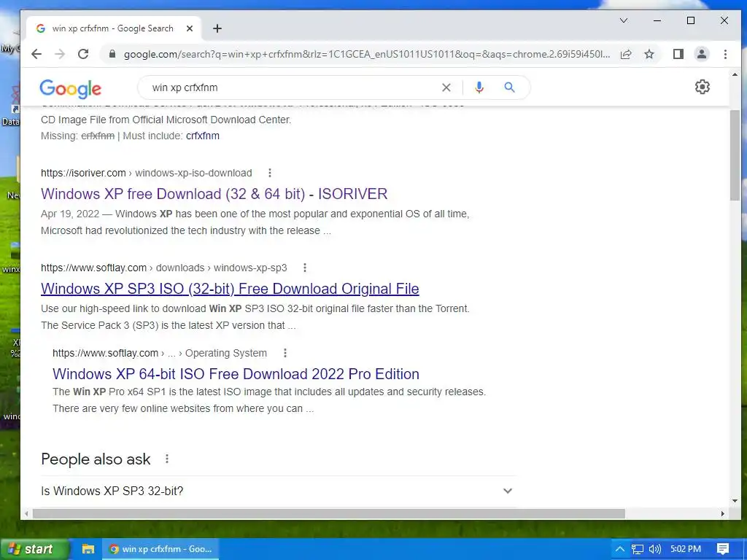Click the forward navigation arrow
The width and height of the screenshot is (747, 560).
pyautogui.click(x=60, y=54)
